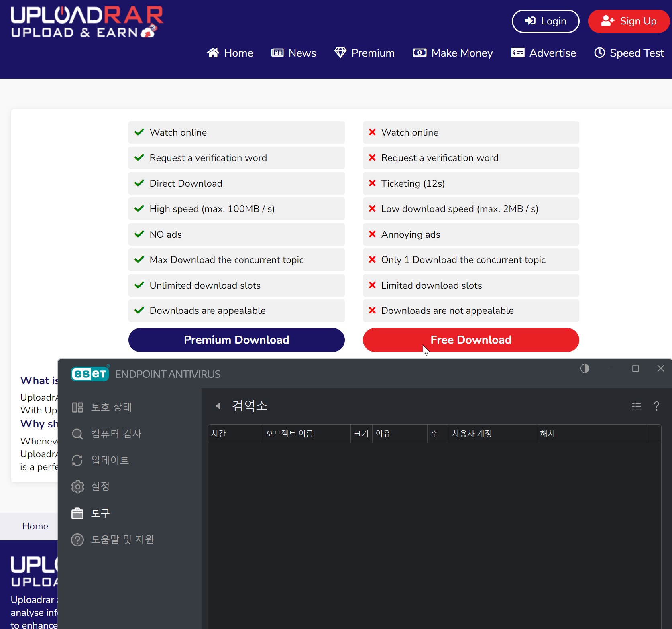Click the Home house icon in navigation
Viewport: 672px width, 629px height.
tap(213, 53)
